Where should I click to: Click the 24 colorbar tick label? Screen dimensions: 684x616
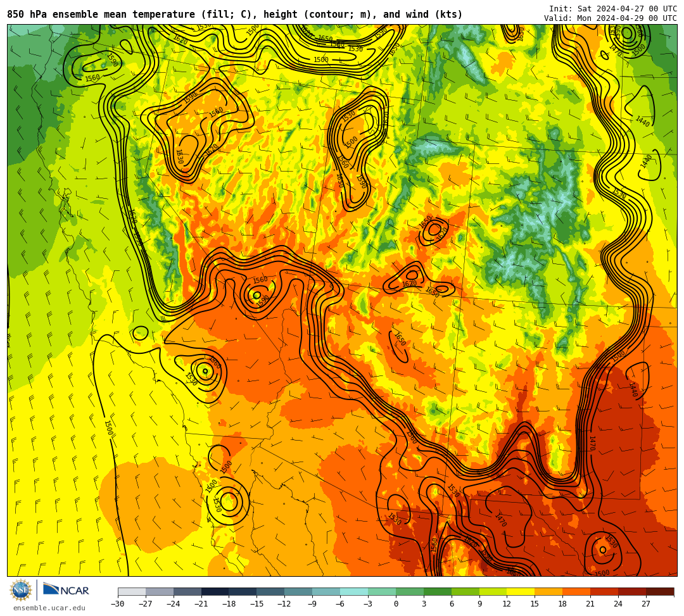(618, 604)
